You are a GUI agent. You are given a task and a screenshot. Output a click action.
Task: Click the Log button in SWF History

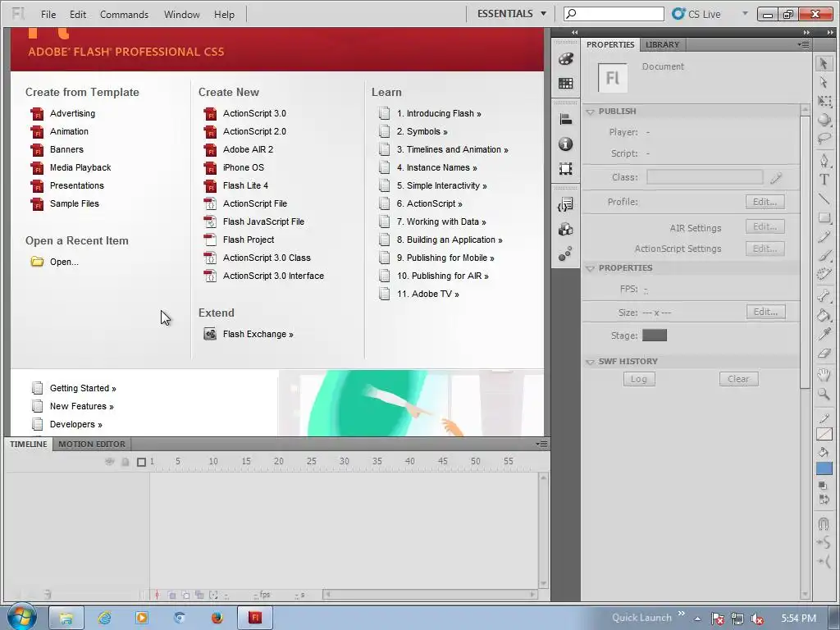pos(638,379)
